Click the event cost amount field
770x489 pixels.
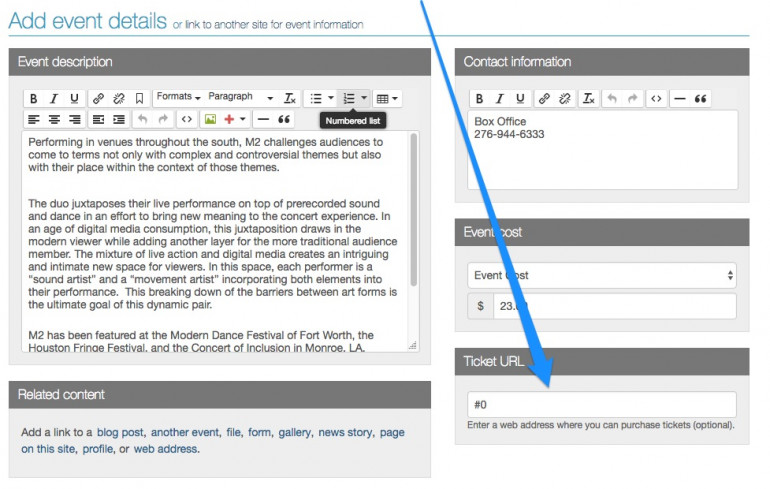click(615, 306)
